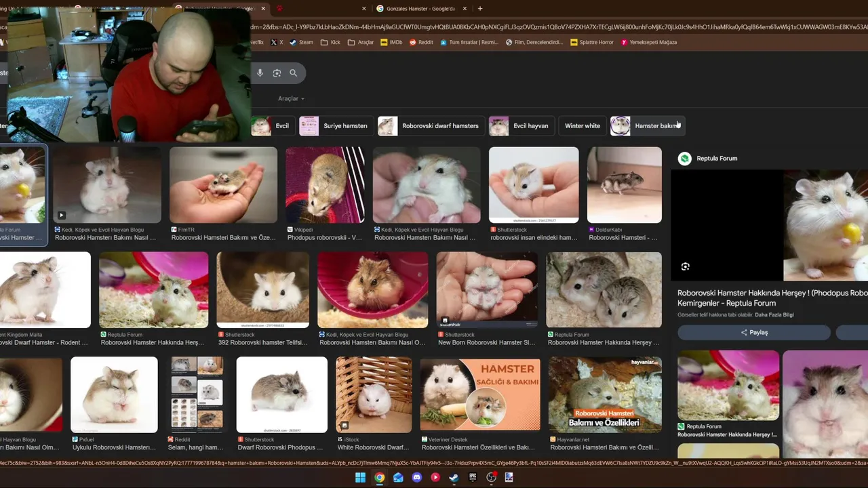Open Pxfuel Uykulu Roborovski Hamster thumbnail

click(x=114, y=395)
